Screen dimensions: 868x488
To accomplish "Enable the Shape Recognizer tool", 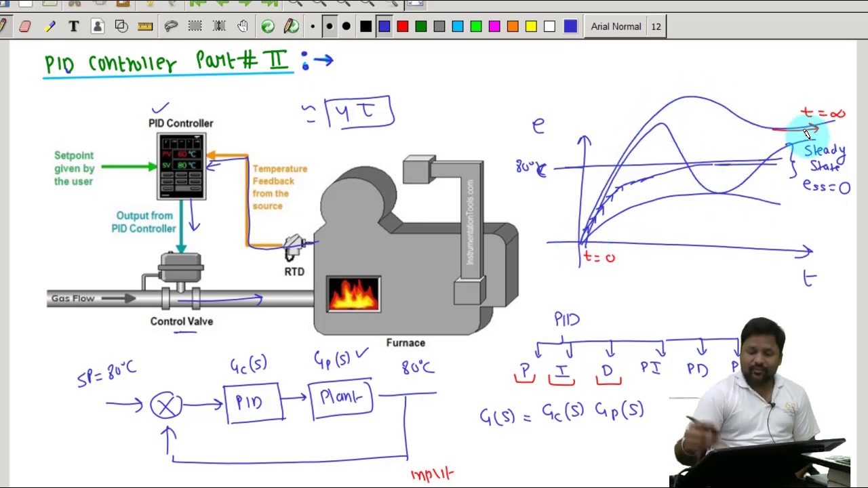I will pyautogui.click(x=121, y=26).
